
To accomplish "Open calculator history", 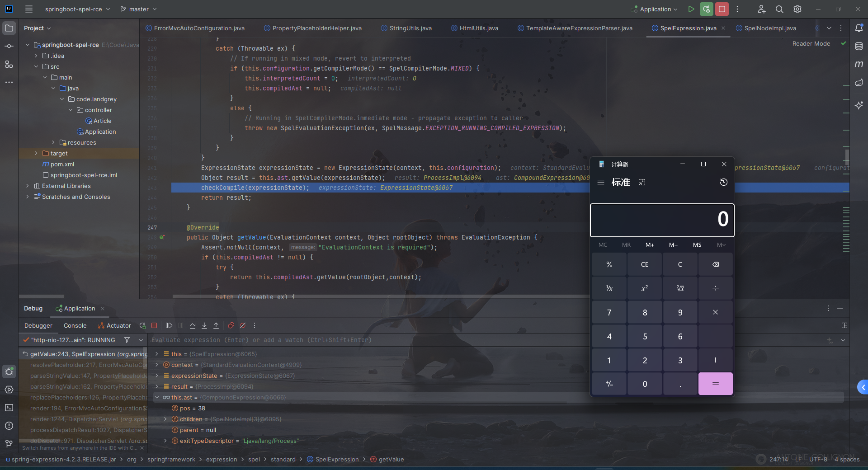I will [x=723, y=182].
